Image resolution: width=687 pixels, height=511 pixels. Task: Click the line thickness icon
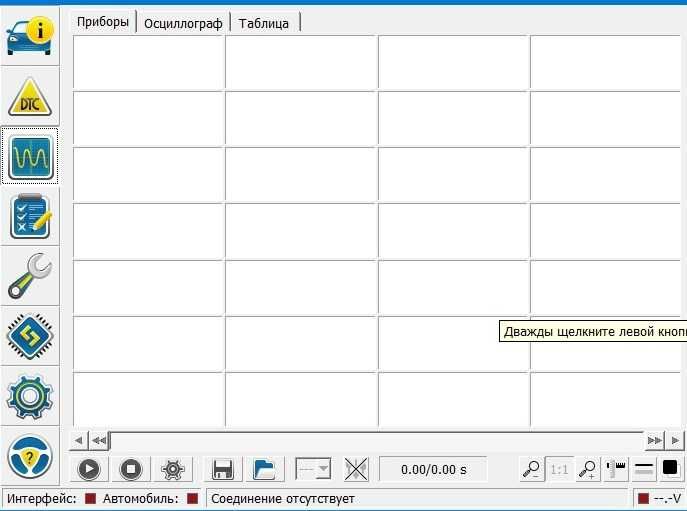[x=644, y=469]
